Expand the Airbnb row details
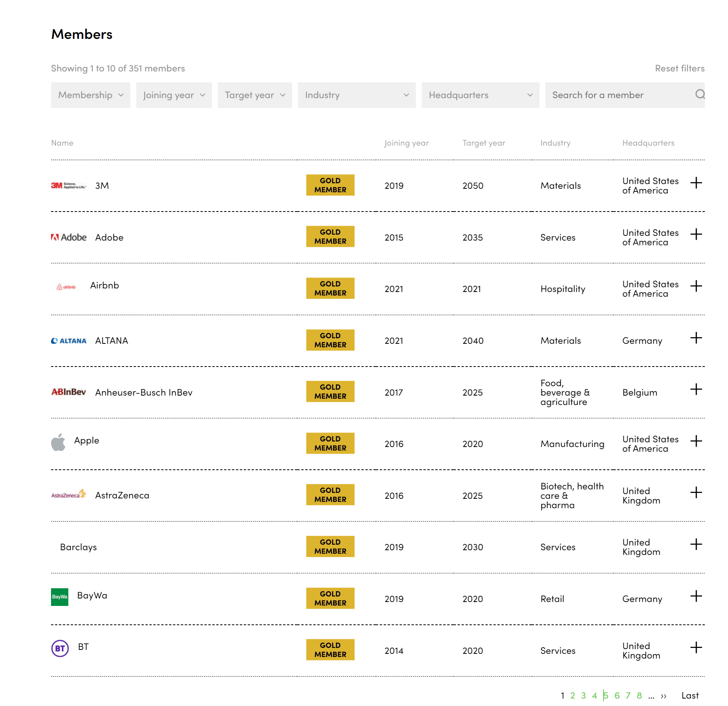Image resolution: width=728 pixels, height=706 pixels. point(696,286)
